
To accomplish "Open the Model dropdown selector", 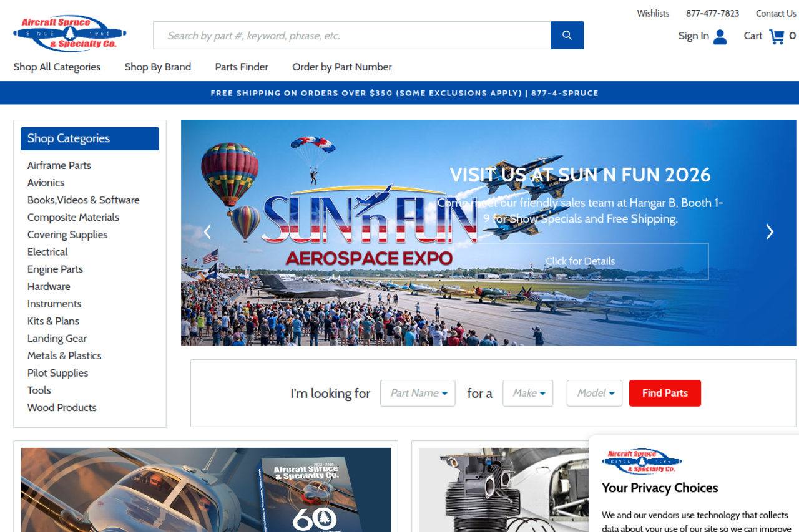I will click(x=594, y=393).
